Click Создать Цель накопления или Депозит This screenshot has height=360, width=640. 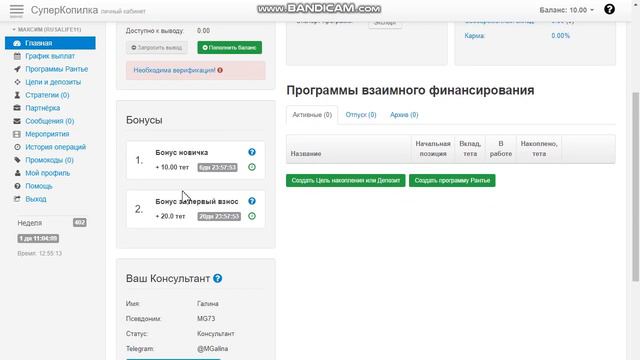point(346,180)
